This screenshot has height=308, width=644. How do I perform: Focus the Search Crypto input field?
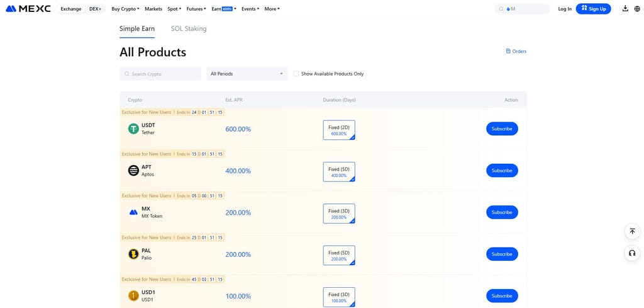tap(160, 74)
